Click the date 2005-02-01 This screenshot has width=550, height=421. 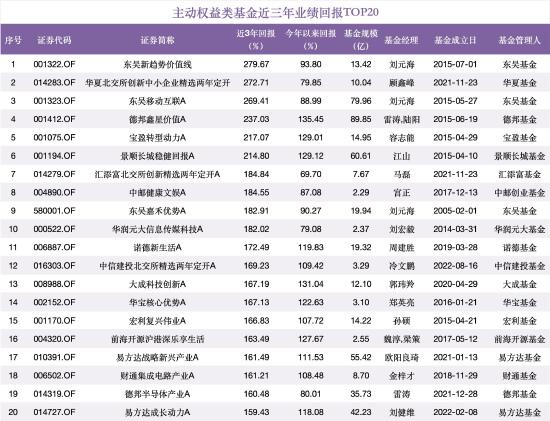click(x=455, y=211)
